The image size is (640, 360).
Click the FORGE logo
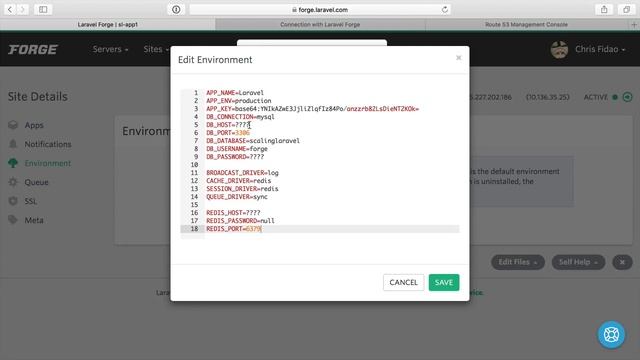pos(33,49)
